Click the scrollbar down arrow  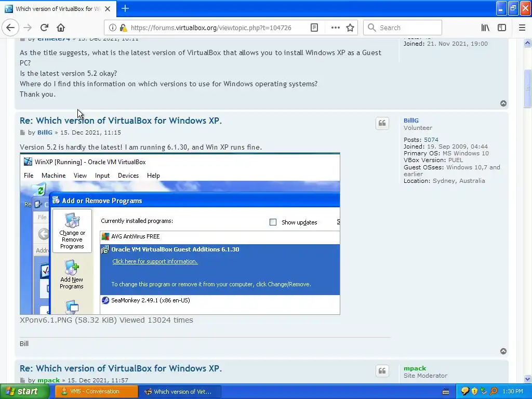pos(528,379)
